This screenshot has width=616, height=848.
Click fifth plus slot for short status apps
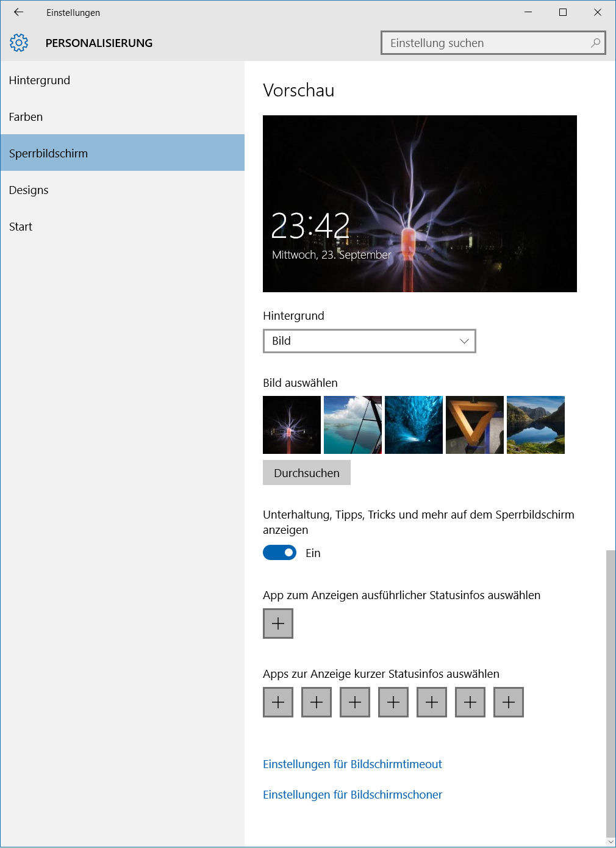432,702
